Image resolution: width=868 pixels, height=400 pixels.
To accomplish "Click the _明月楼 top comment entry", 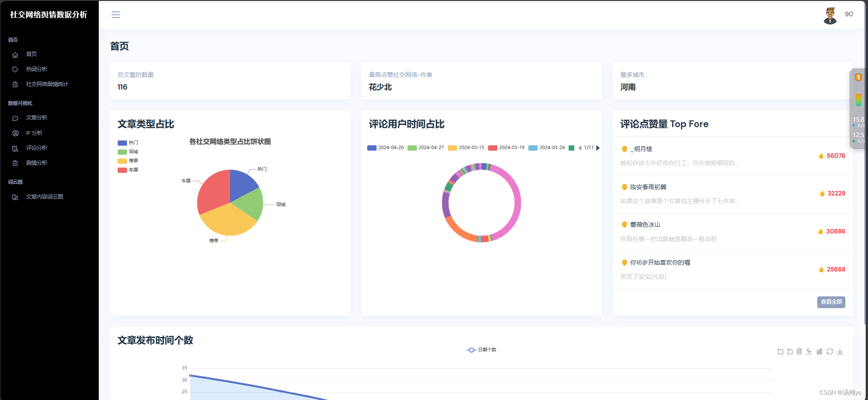I will 733,156.
